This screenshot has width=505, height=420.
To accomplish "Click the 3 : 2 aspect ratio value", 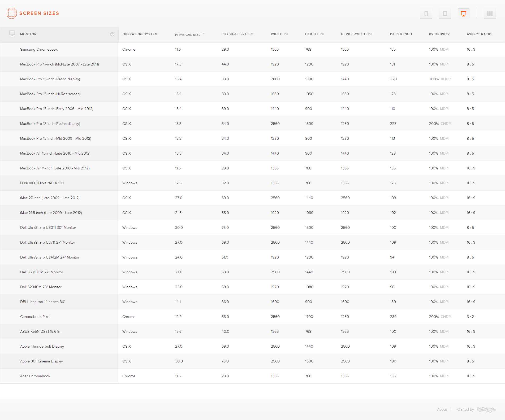I will point(470,317).
